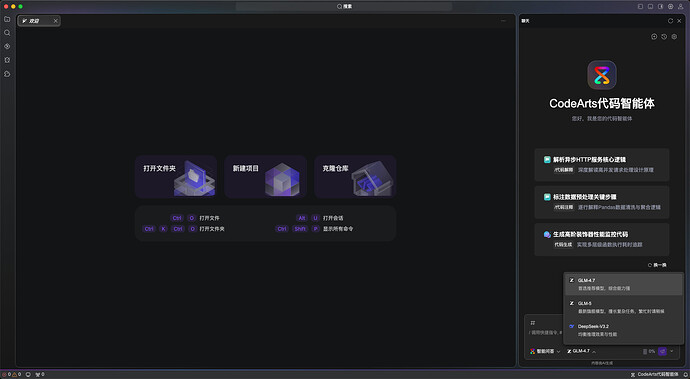Open chat settings gear icon

click(x=674, y=37)
